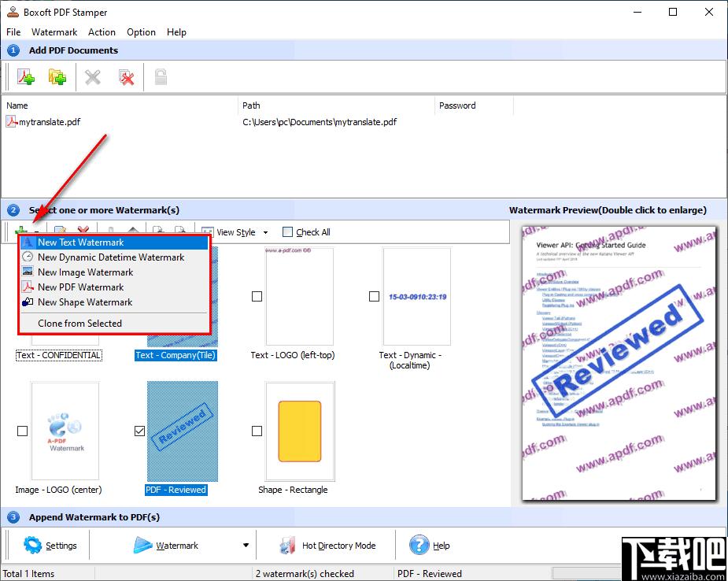
Task: Open the Watermark menu in the menu bar
Action: point(54,32)
